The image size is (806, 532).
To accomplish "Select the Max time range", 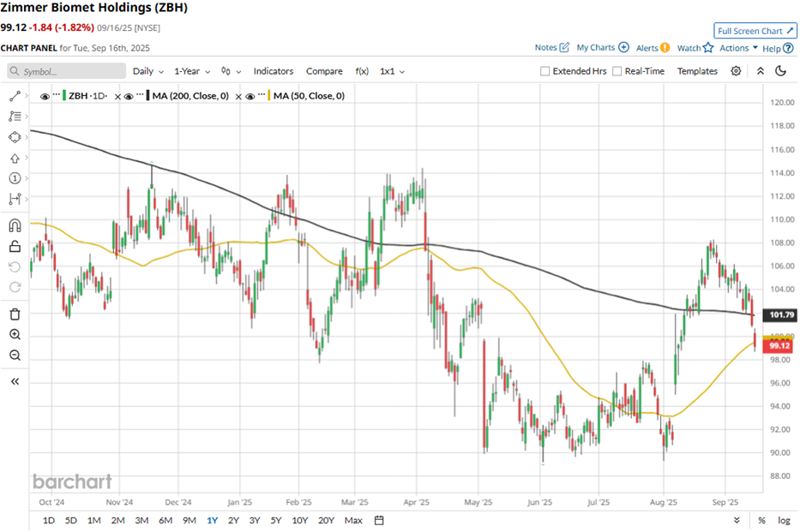I will coord(353,520).
